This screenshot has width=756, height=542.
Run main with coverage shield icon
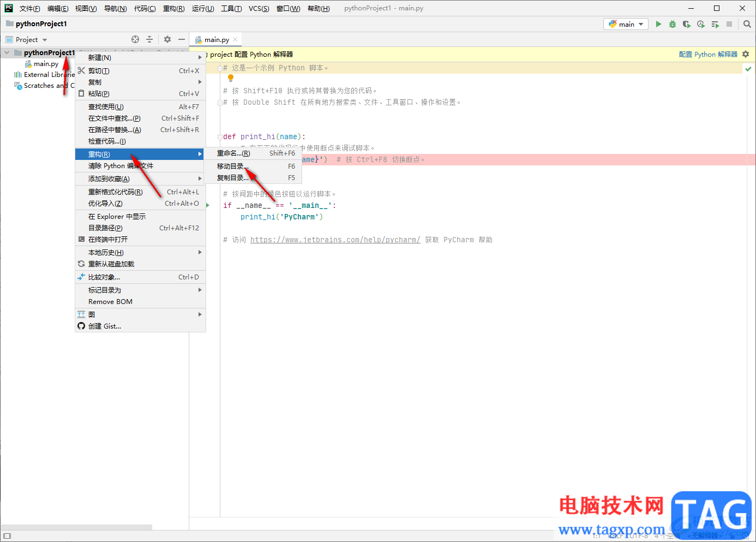point(687,24)
